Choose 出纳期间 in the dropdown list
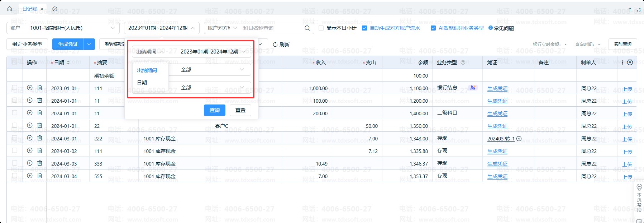 [147, 70]
